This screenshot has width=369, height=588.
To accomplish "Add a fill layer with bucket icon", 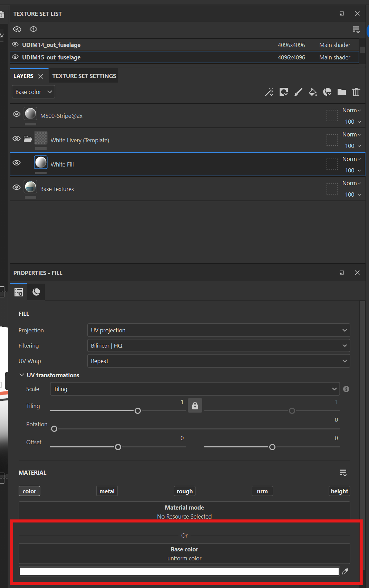I will point(313,92).
